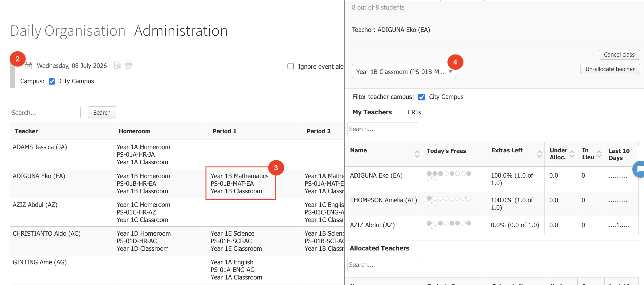Select AZIZ Abdul (AZ) in timetable
The image size is (644, 285).
click(x=35, y=205)
